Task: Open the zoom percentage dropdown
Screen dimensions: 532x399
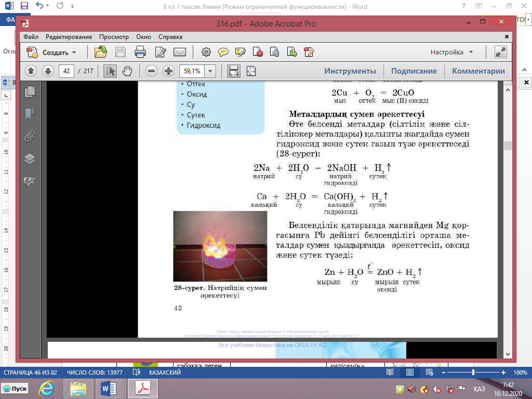Action: (210, 71)
